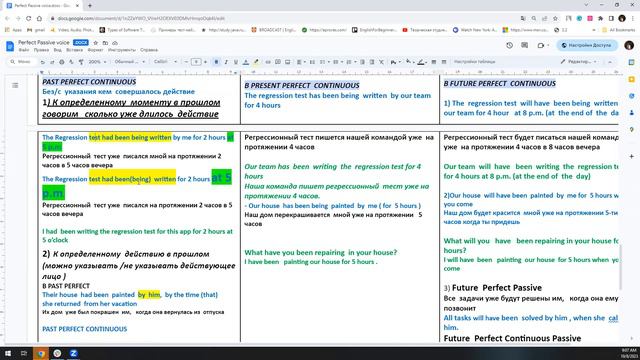Open the bulleted list dropdown

(x=337, y=62)
